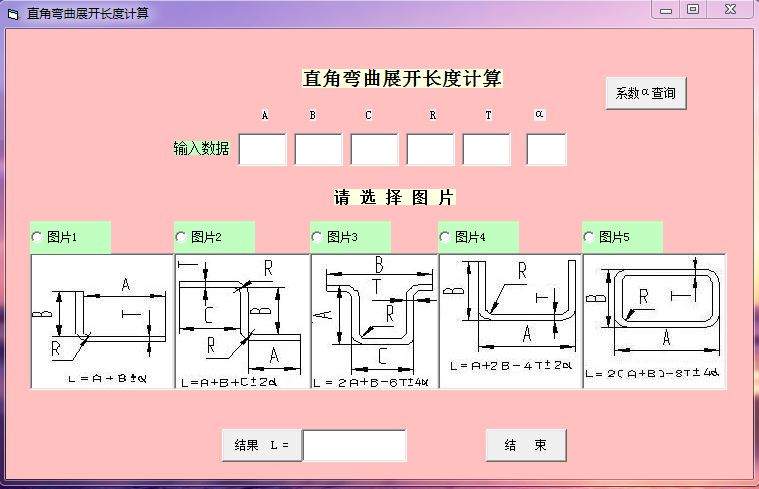Click the L=A+B±α bend diagram
The height and width of the screenshot is (489, 759).
pos(102,321)
